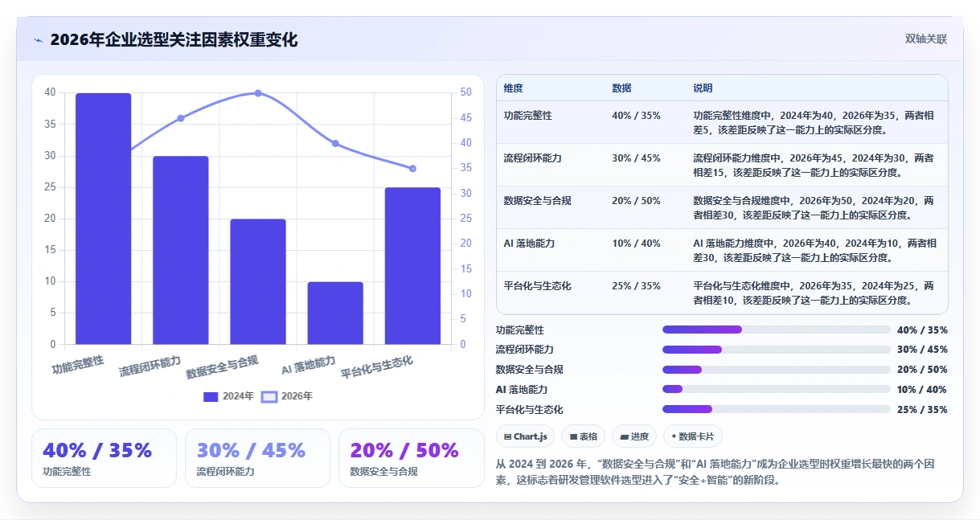Select the 数据卡片 pill tag
This screenshot has height=520, width=980.
692,436
